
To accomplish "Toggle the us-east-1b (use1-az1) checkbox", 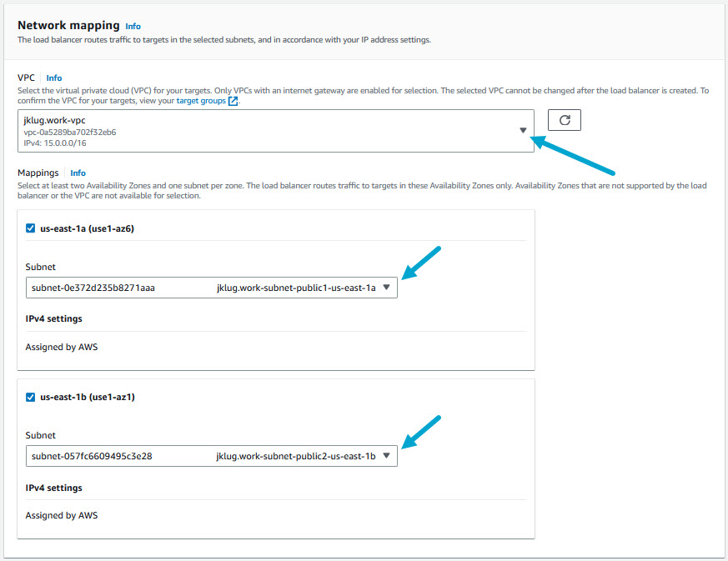I will tap(31, 397).
